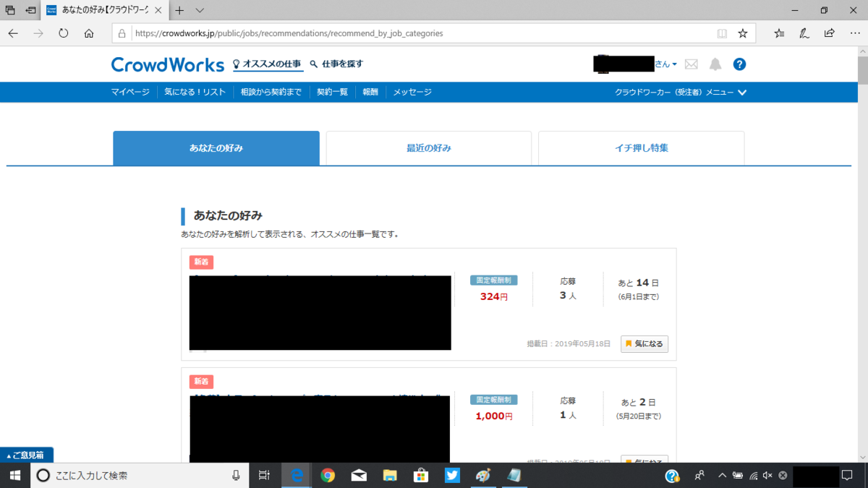Click あと 2 日 deadline text
This screenshot has width=868, height=488.
pos(638,402)
